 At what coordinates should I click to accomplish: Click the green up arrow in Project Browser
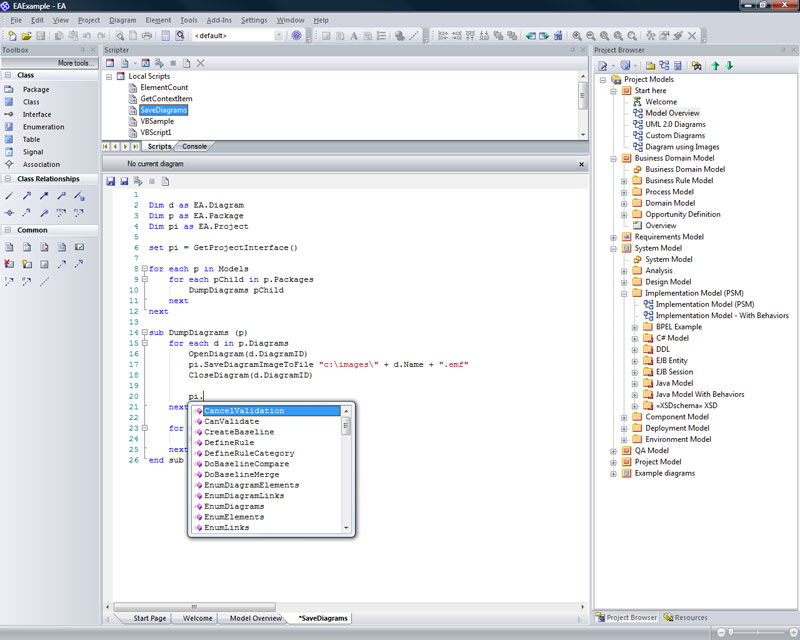(x=716, y=66)
